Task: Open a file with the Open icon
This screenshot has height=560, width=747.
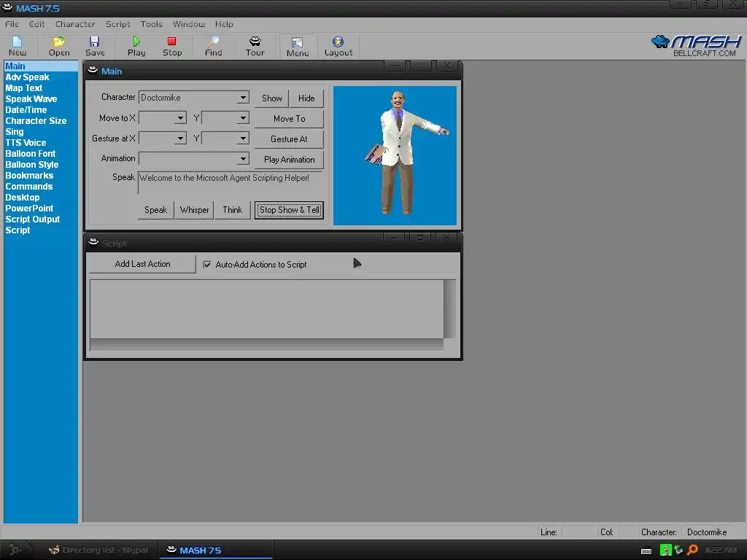Action: point(59,46)
